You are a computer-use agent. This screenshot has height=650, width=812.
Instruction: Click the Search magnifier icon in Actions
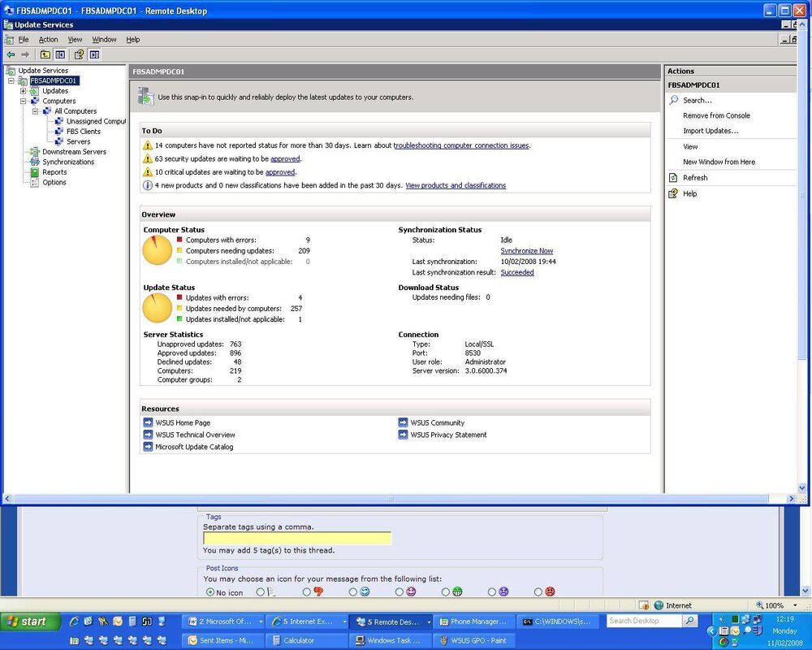coord(673,100)
